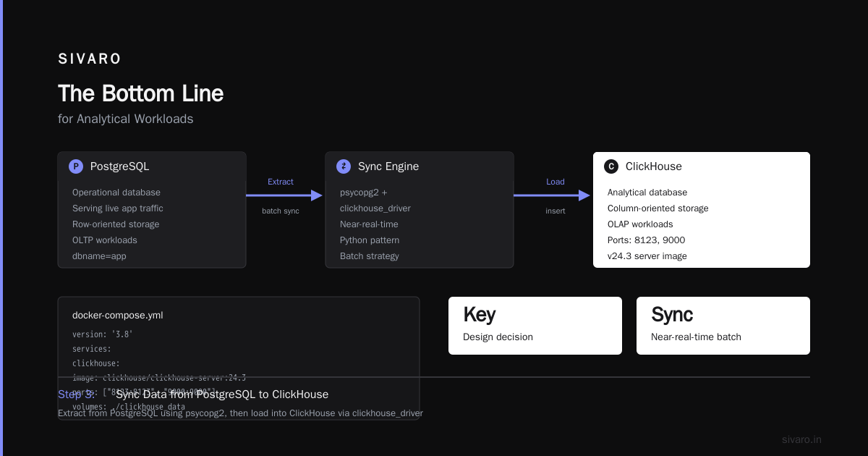The image size is (868, 456).
Task: Click 'v24.3 server image' line
Action: click(647, 256)
